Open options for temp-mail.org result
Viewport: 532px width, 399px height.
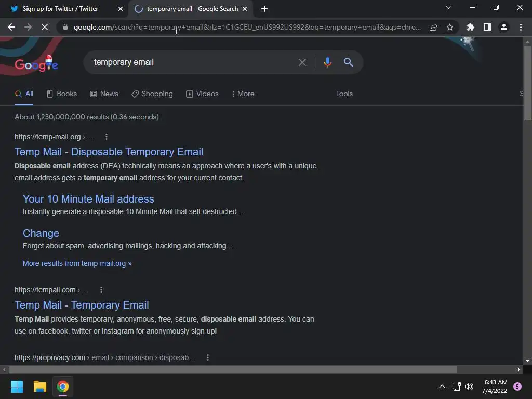point(106,137)
